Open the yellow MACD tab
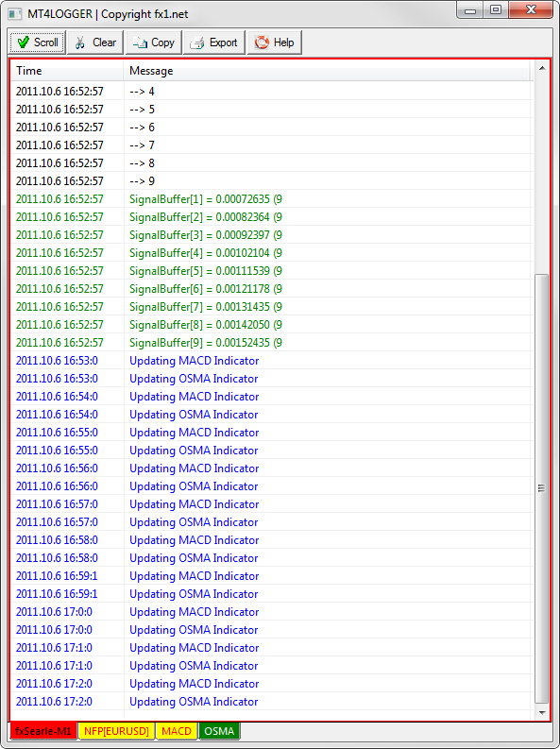This screenshot has height=749, width=560. pyautogui.click(x=177, y=731)
